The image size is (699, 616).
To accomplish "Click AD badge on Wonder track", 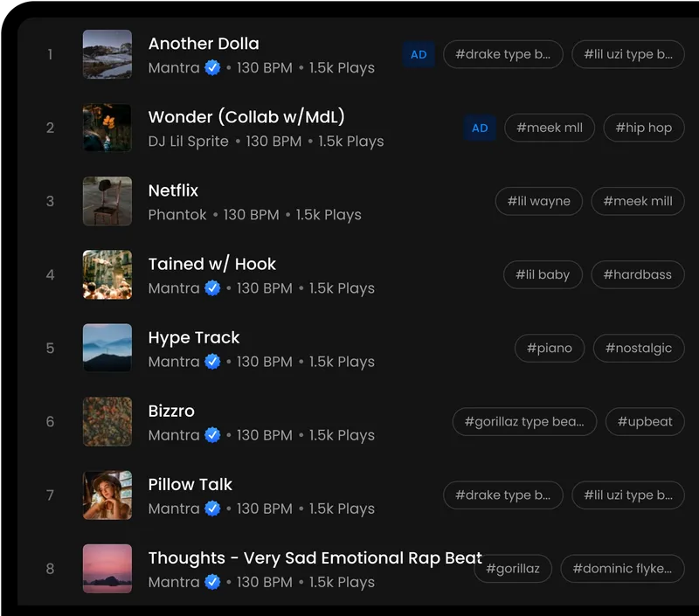I will pos(480,128).
